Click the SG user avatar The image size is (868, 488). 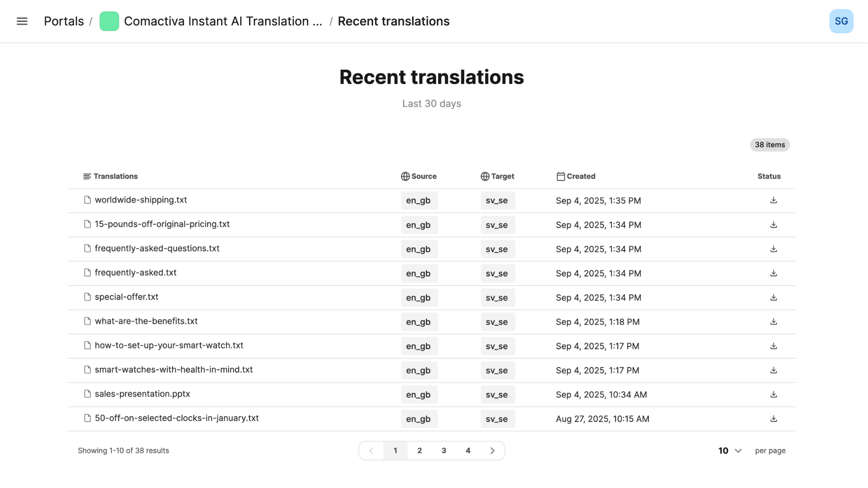(841, 21)
